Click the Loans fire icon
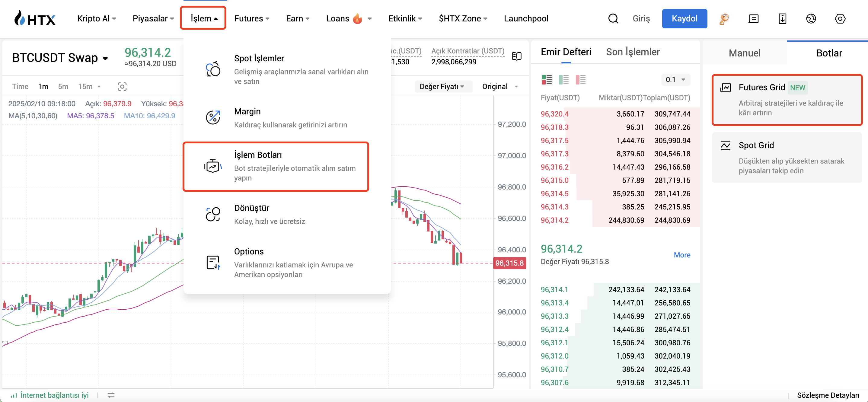868x402 pixels. [358, 18]
